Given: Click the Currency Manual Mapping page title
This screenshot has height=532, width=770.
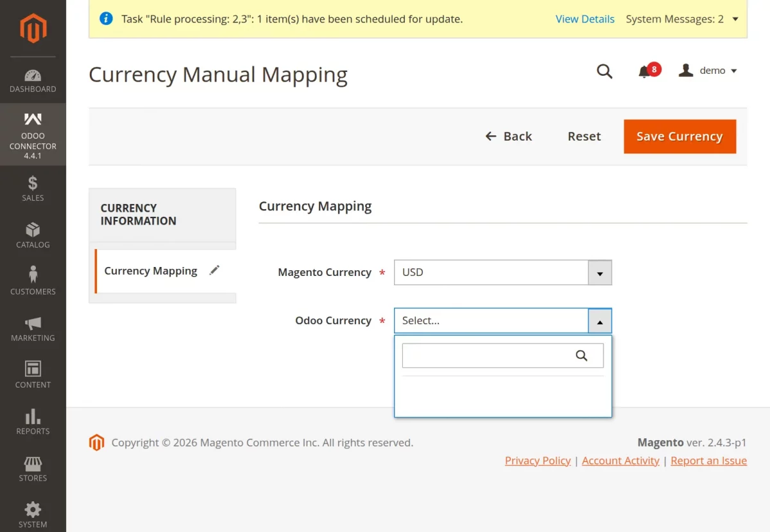Looking at the screenshot, I should point(218,74).
